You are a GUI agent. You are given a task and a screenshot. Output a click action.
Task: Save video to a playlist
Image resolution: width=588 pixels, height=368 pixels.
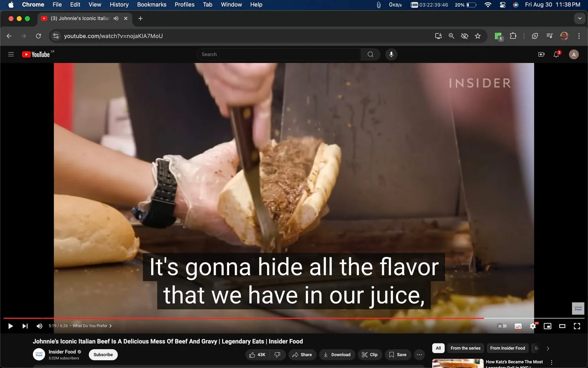[398, 355]
